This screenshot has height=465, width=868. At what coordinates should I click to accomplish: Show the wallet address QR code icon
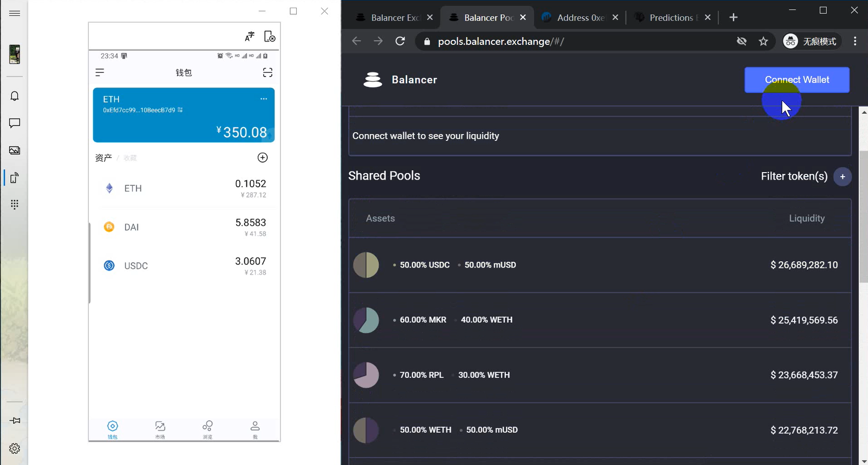[x=180, y=110]
